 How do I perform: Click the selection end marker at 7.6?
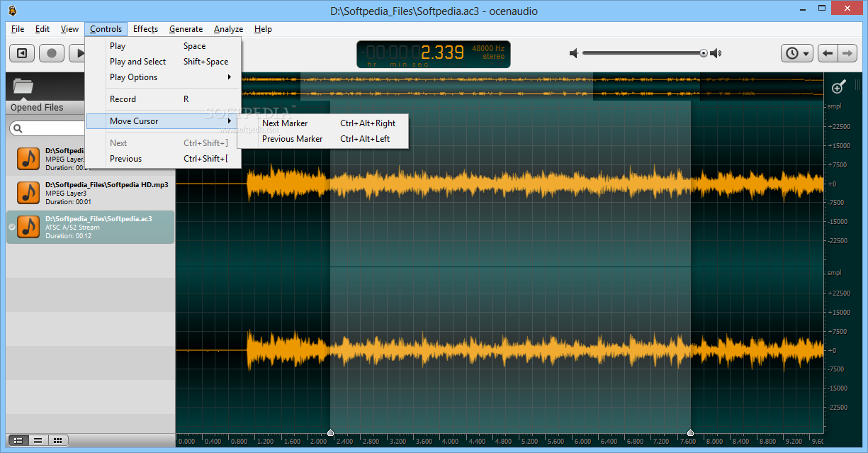coord(690,432)
